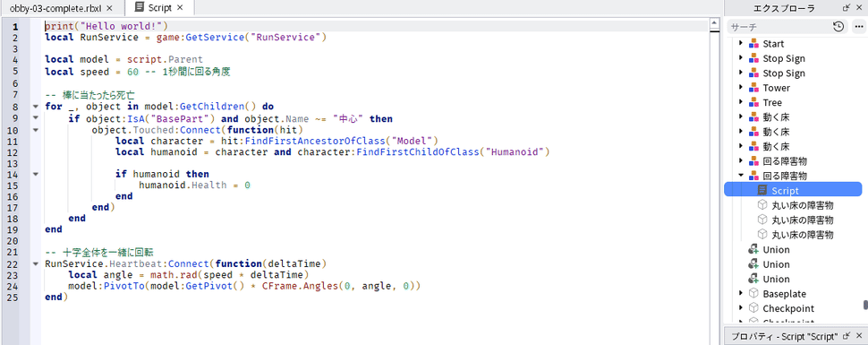The width and height of the screenshot is (868, 345).
Task: Click the model icon of the collapsed 回る障害物
Action: click(753, 161)
